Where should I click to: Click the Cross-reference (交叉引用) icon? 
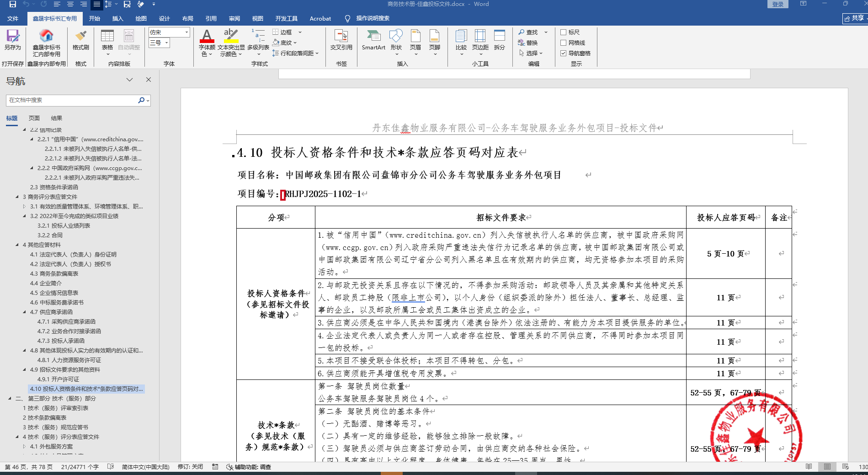341,37
